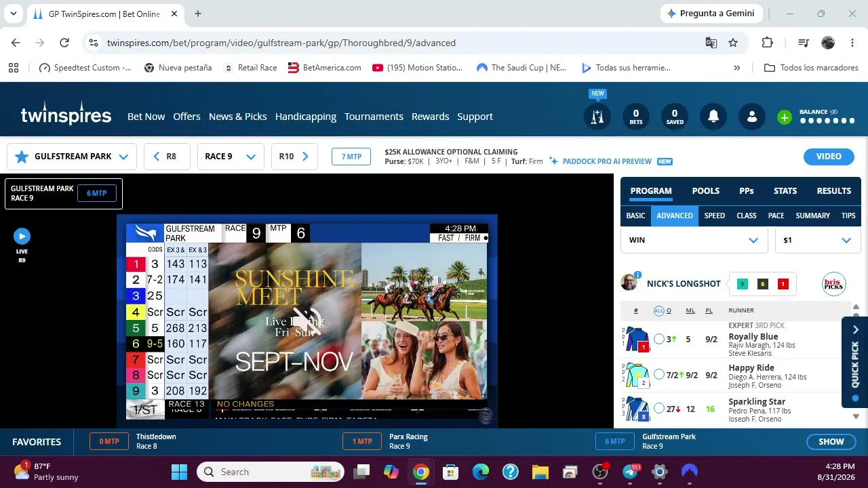Click Sparkling Star's jockey silks icon
Image resolution: width=868 pixels, height=488 pixels.
pos(637,409)
